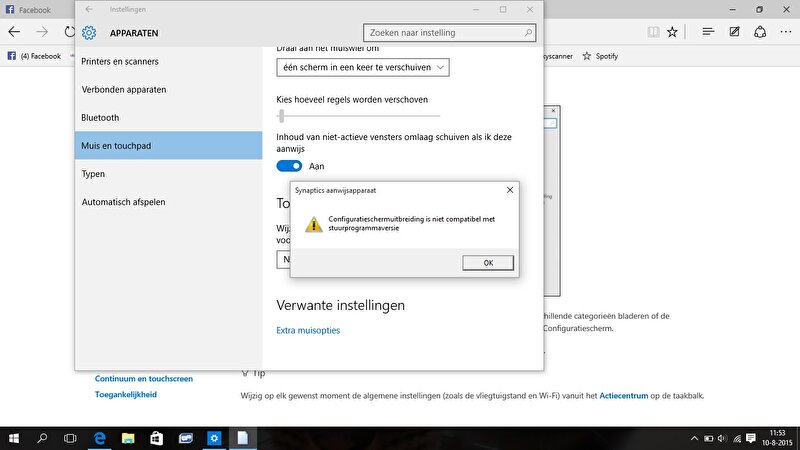Close the Synaptics aanwijsapparaat dialog
The image size is (800, 450).
tap(510, 188)
